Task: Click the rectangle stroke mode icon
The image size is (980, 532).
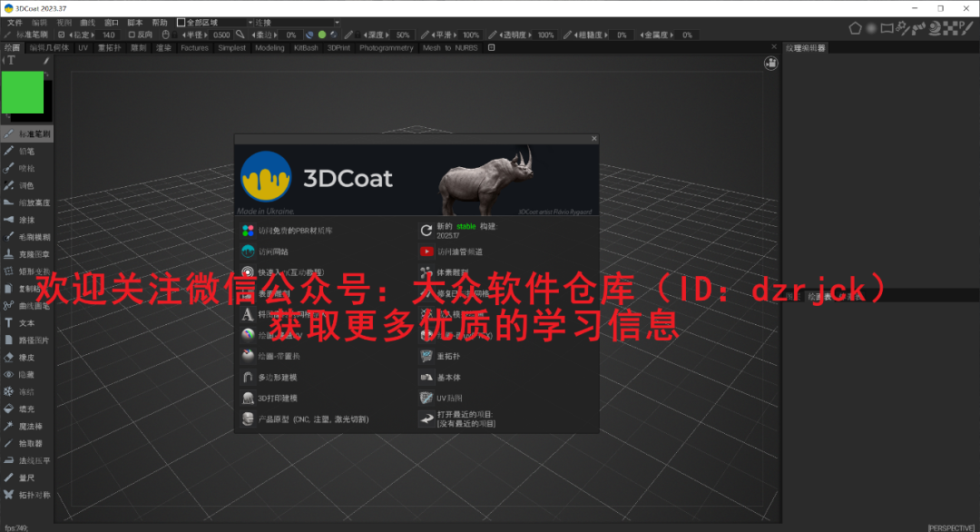Action: [887, 28]
